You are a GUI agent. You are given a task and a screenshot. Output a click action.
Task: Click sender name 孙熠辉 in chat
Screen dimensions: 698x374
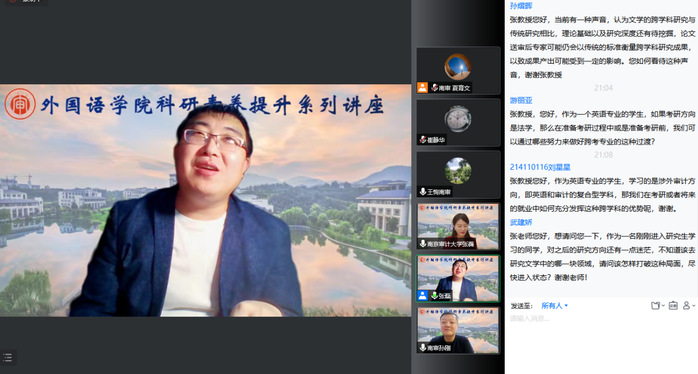[x=521, y=6]
